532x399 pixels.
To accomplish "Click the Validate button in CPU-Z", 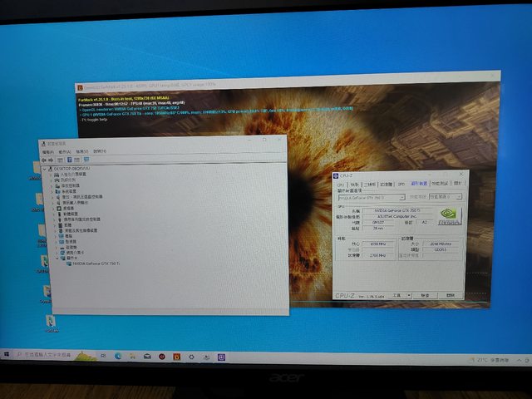I will point(425,295).
